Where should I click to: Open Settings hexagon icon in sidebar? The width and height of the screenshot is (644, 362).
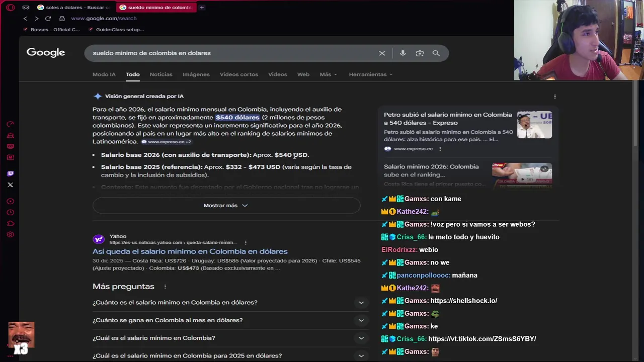[x=10, y=235]
